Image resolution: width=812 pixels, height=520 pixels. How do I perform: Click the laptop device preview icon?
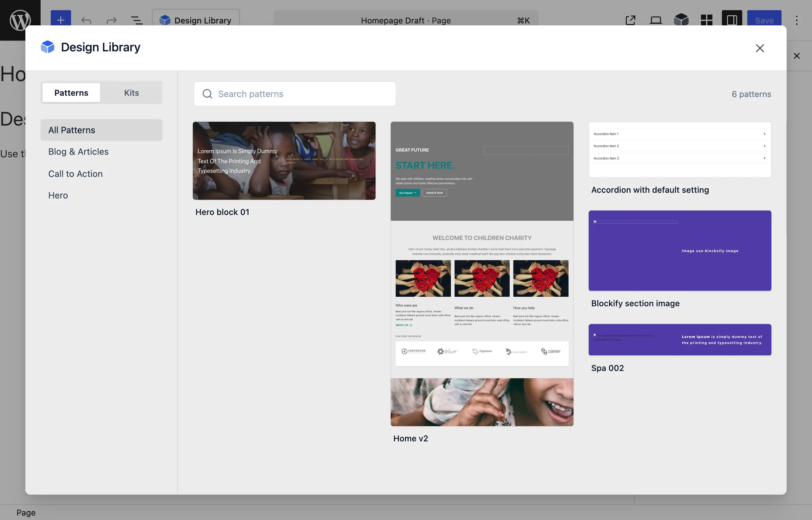656,20
